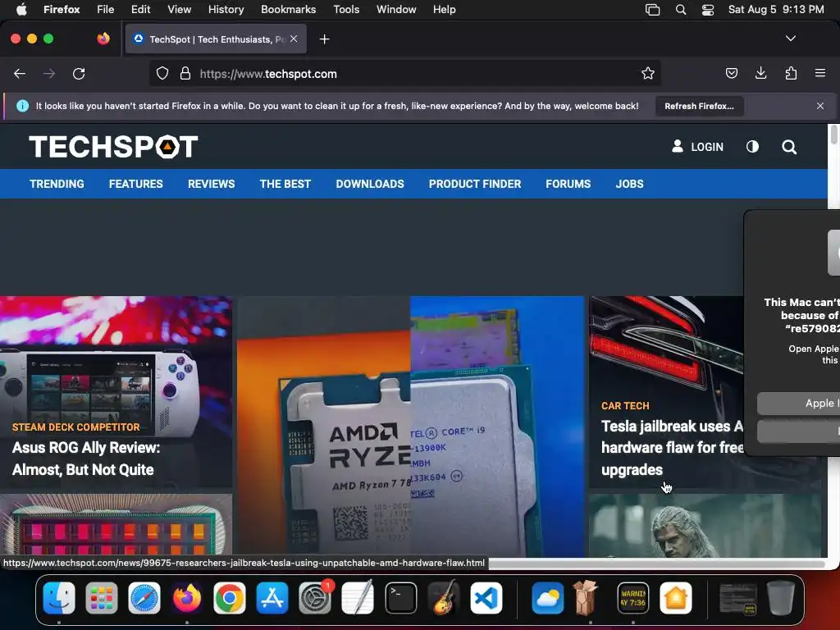The image size is (840, 630).
Task: Open TechSpot site search magnifier
Action: coord(789,147)
